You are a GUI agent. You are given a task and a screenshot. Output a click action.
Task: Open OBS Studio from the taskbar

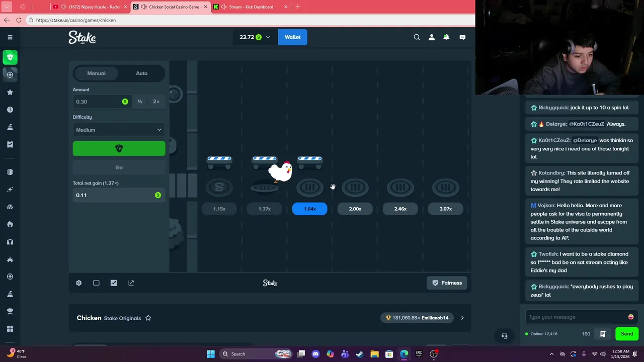tap(434, 354)
